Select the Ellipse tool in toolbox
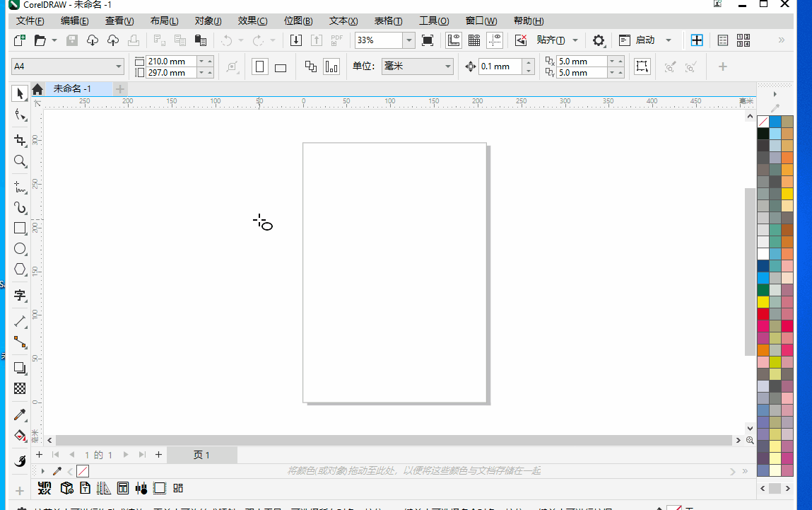 [20, 249]
